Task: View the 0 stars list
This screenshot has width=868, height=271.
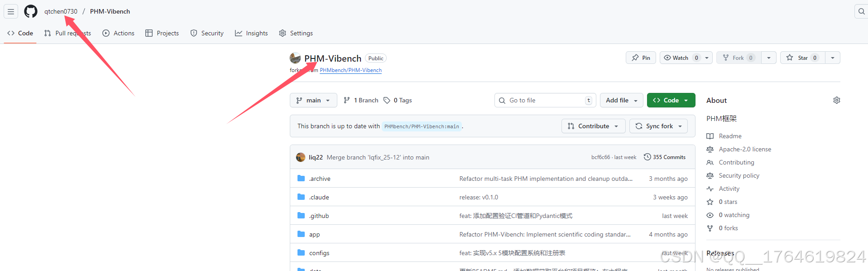Action: tap(722, 202)
